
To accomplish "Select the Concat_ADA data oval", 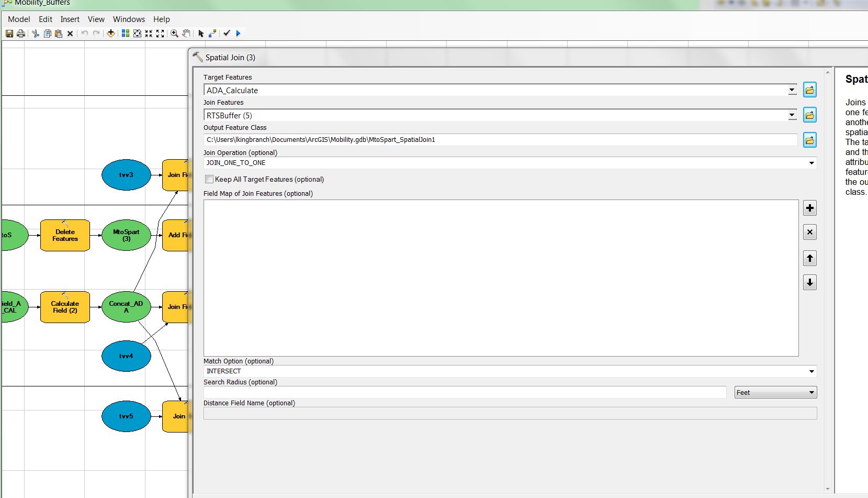I will tap(126, 307).
